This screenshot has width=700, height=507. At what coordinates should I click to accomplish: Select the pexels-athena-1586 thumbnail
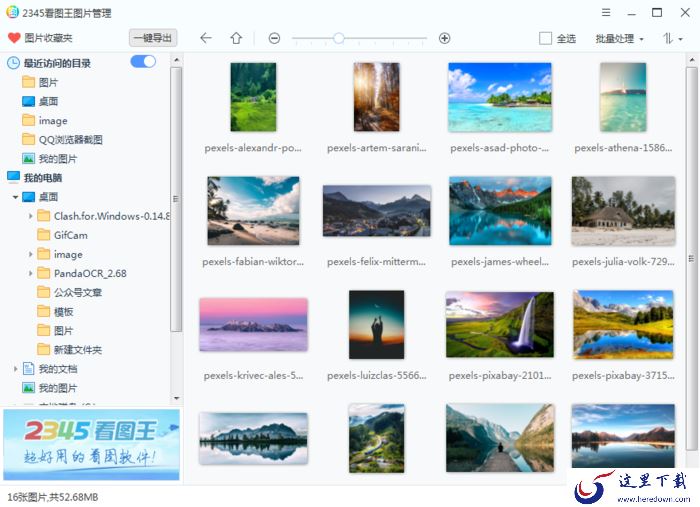(x=623, y=97)
